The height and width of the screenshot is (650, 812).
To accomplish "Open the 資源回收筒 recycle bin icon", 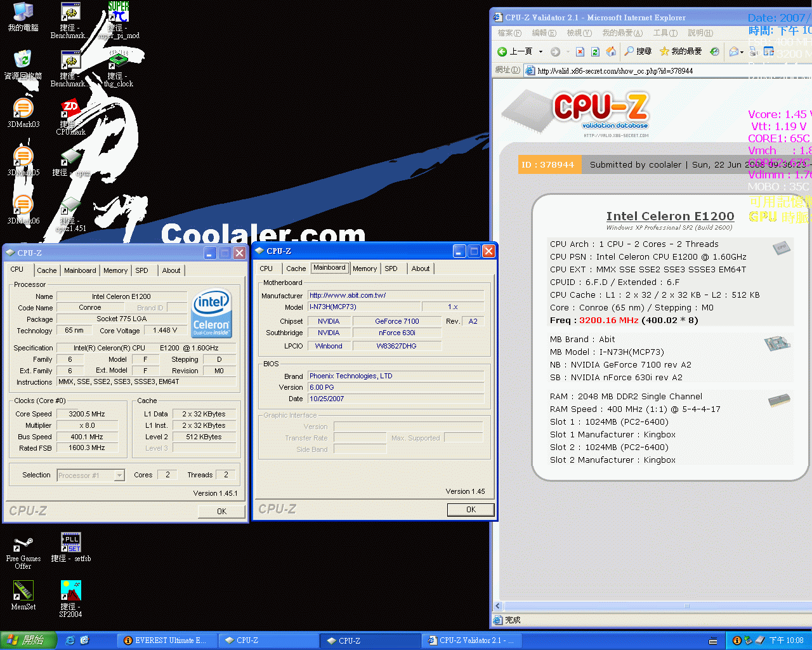I will pos(23,65).
